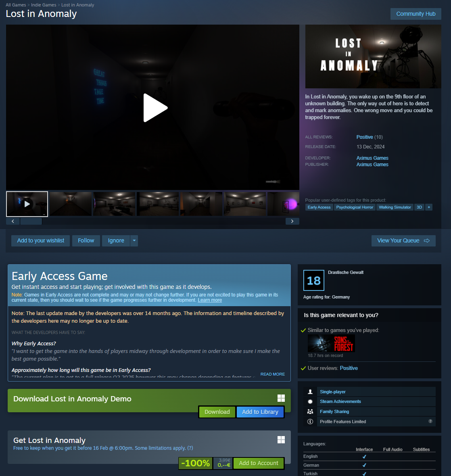Follow this game

tap(86, 240)
